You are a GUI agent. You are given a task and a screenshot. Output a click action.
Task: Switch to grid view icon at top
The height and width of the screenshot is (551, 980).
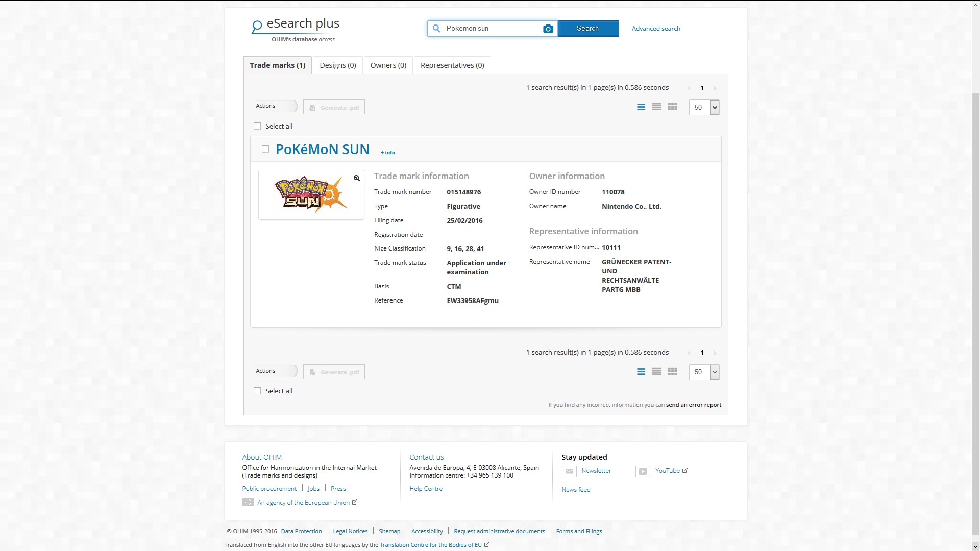click(672, 107)
